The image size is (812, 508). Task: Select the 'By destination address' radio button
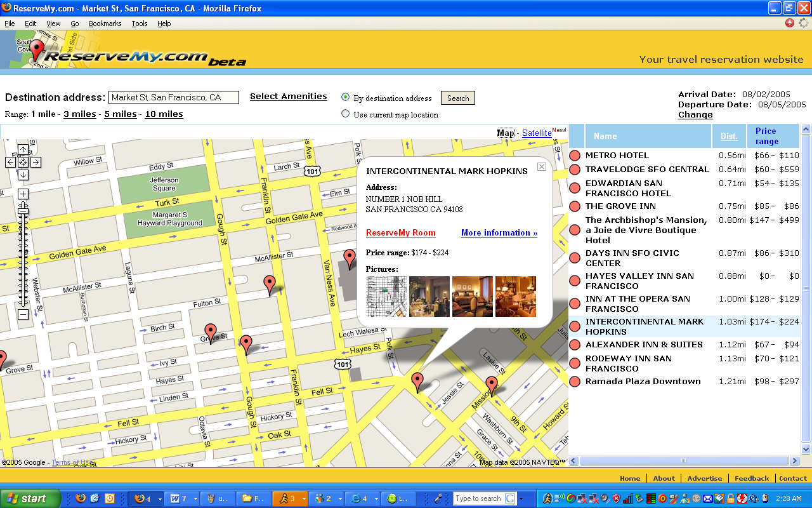coord(345,97)
